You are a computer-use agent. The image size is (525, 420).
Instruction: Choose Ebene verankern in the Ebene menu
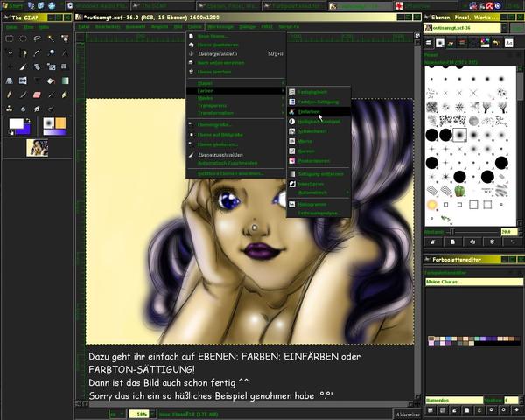click(x=236, y=54)
